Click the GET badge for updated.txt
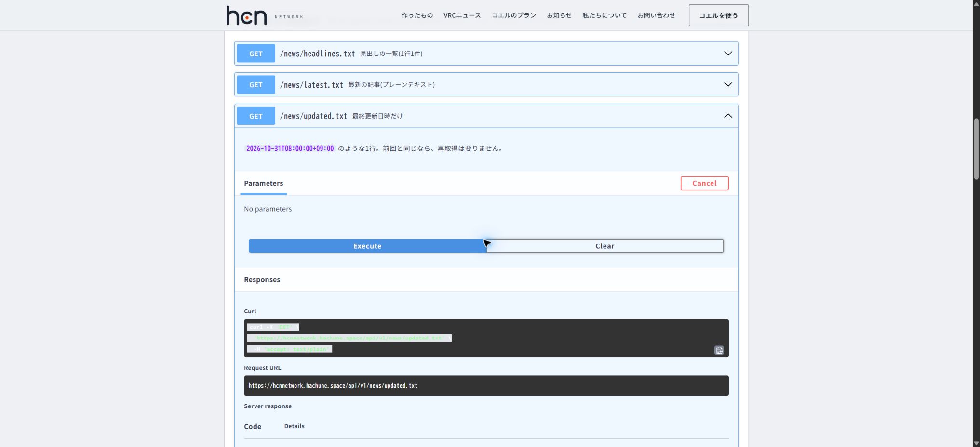 tap(256, 116)
